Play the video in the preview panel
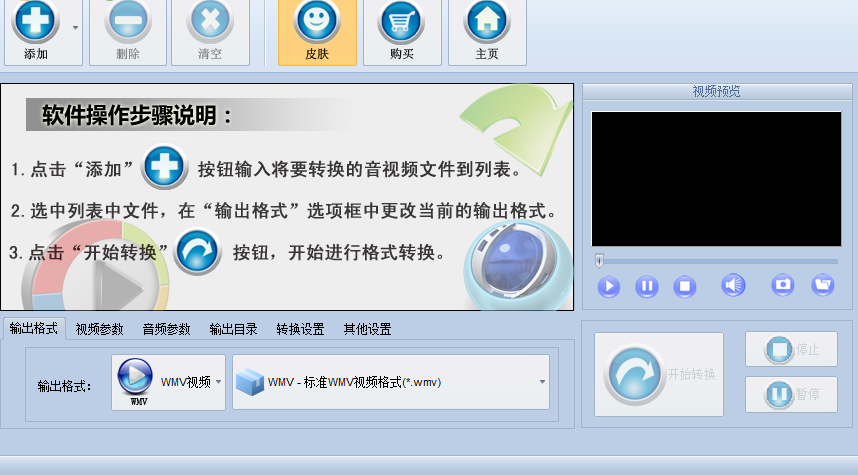The image size is (858, 475). click(608, 286)
